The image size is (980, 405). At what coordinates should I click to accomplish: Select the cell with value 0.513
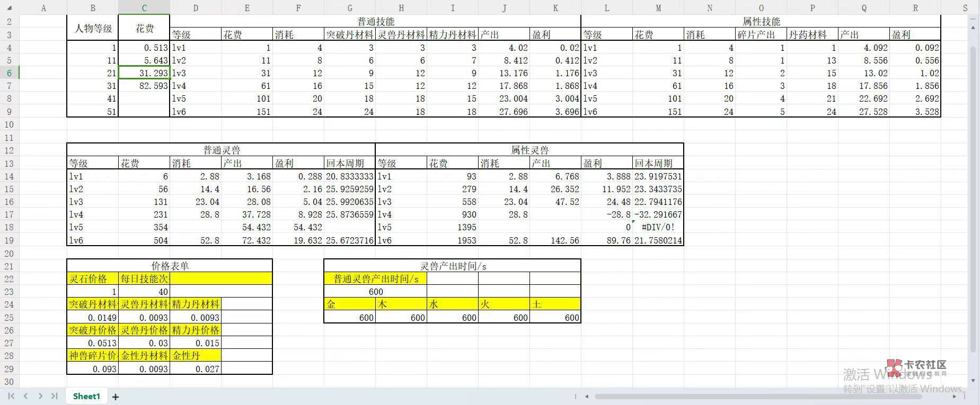click(x=144, y=48)
